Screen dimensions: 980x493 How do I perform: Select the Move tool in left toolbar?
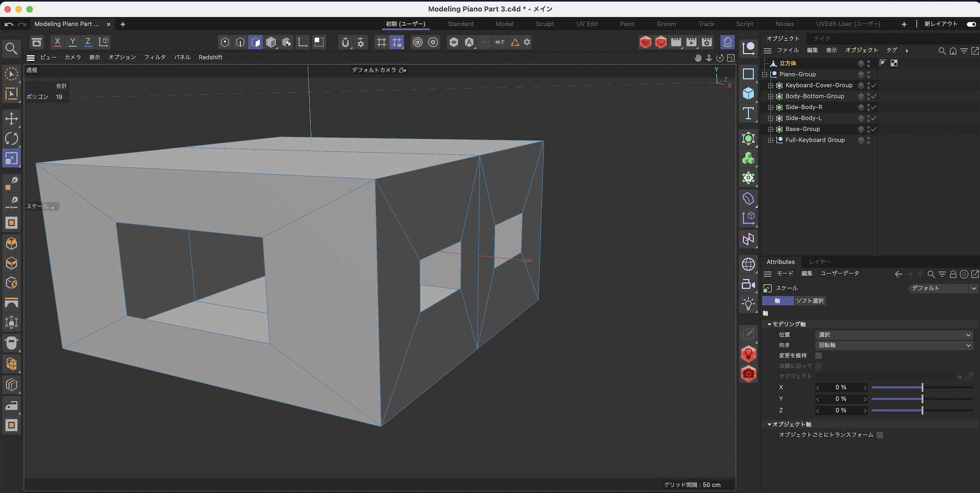coord(11,118)
